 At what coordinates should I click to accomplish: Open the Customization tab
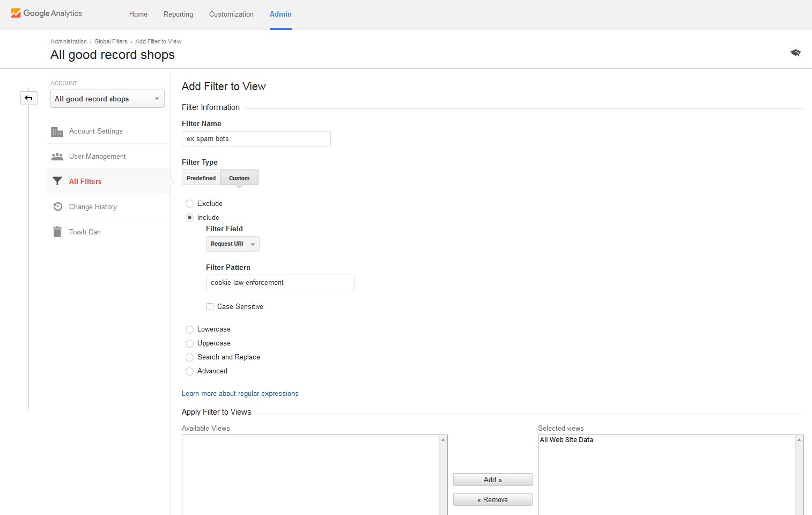tap(231, 14)
